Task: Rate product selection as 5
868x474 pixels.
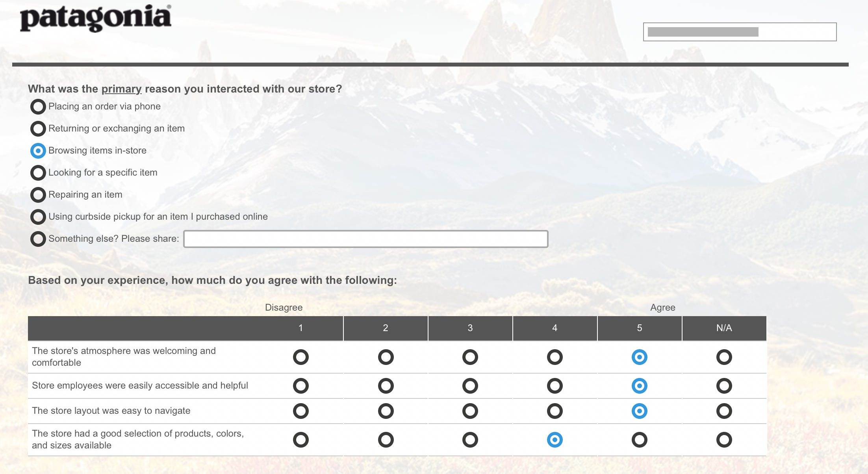Action: click(x=639, y=440)
